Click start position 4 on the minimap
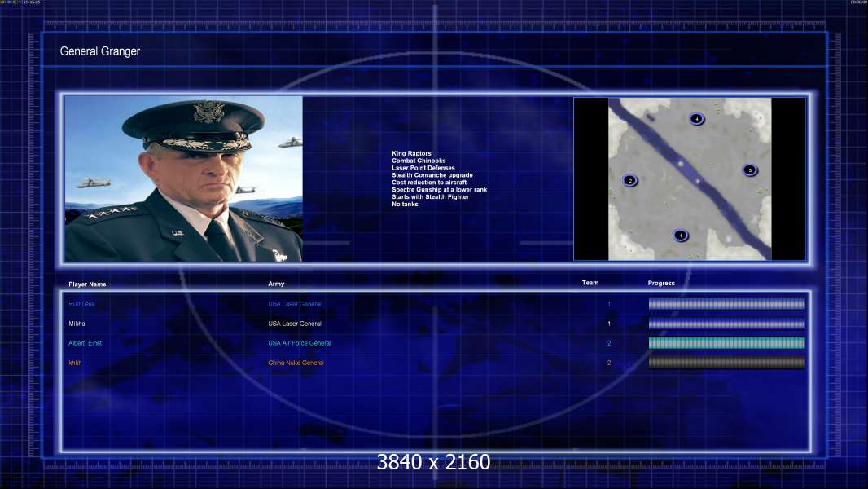 (x=696, y=118)
